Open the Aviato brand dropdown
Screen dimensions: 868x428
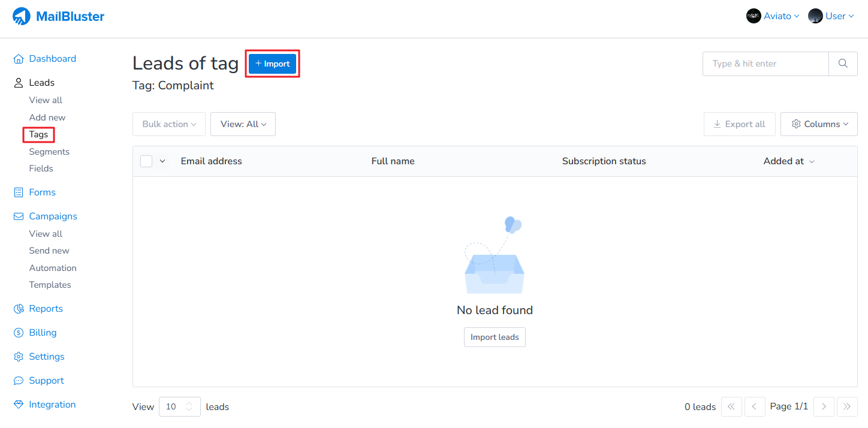point(773,16)
